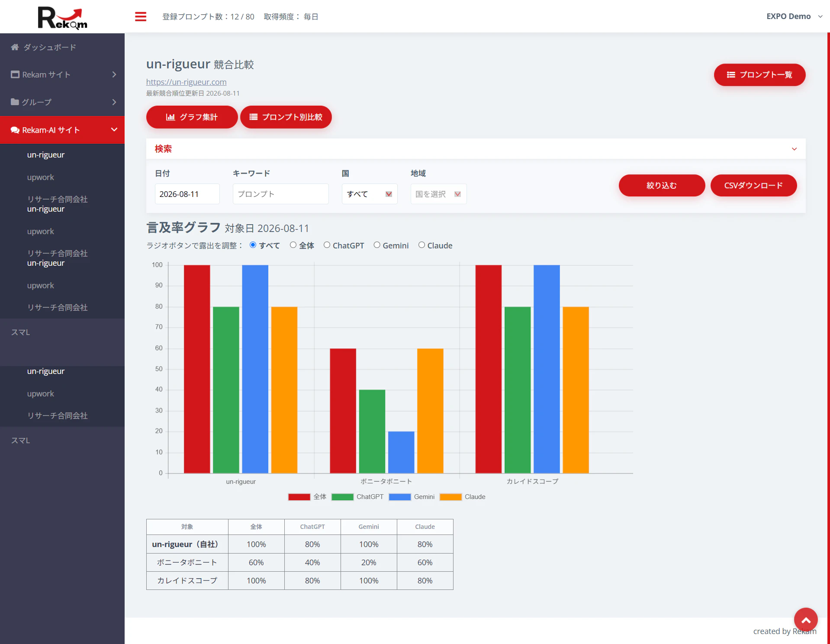830x644 pixels.
Task: Switch to プロンプト別比較
Action: tap(286, 117)
